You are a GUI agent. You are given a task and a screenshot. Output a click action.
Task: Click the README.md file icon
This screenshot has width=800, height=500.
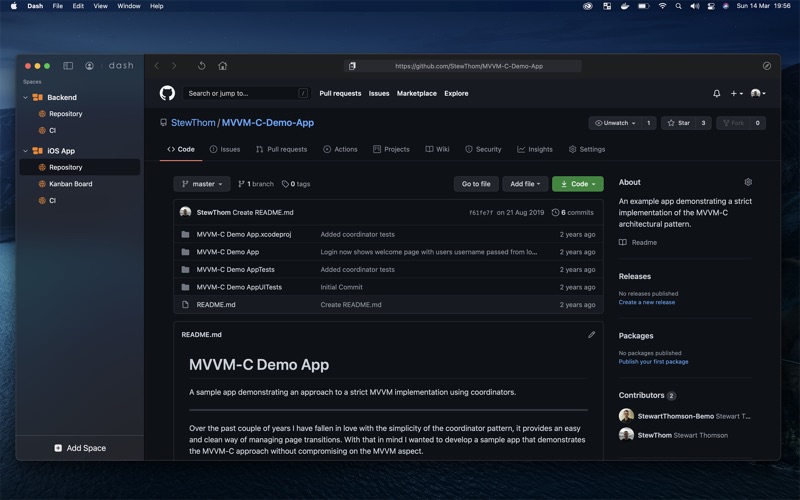[185, 305]
